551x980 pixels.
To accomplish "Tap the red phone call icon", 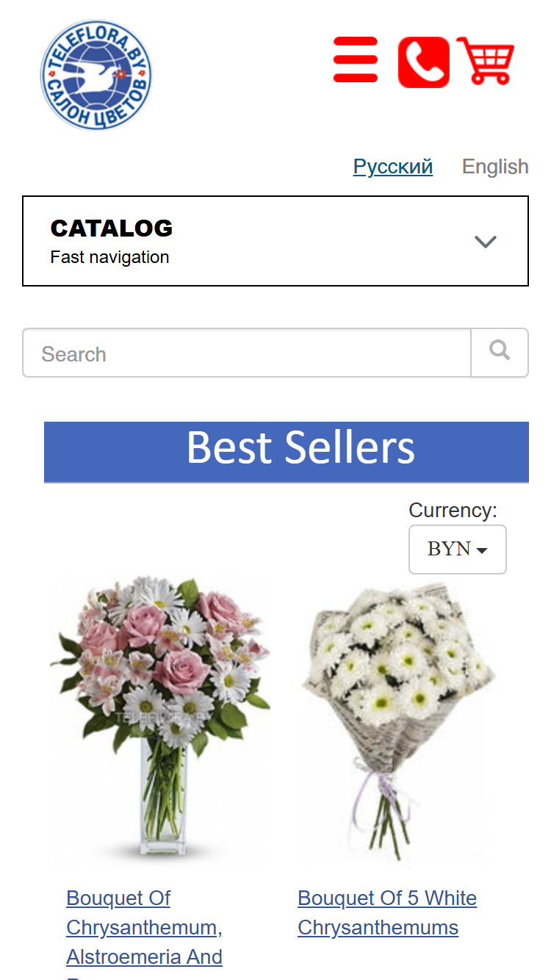I will click(424, 62).
